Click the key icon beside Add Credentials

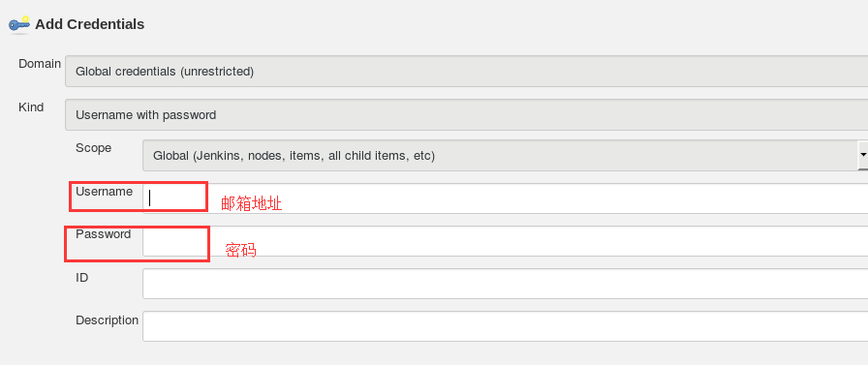tap(18, 24)
